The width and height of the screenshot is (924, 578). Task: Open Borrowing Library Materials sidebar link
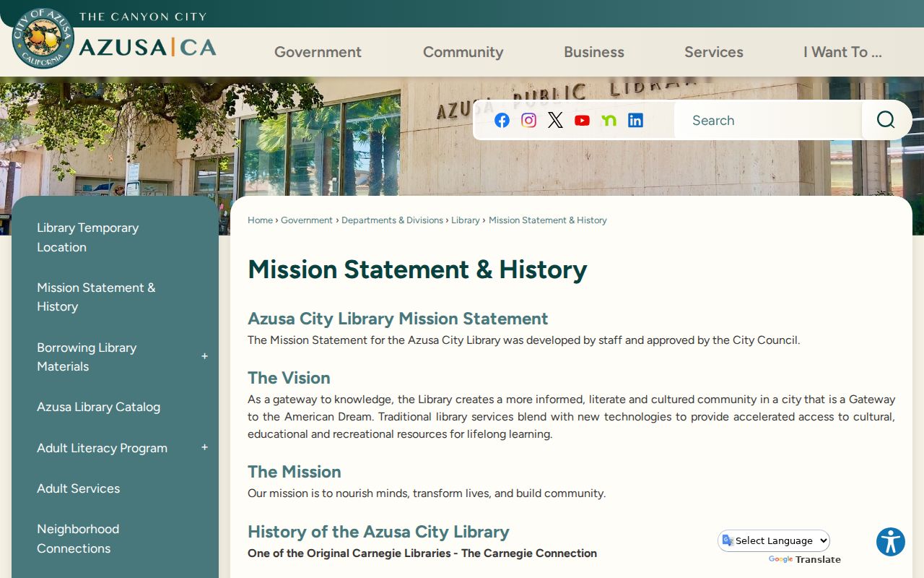(x=87, y=357)
